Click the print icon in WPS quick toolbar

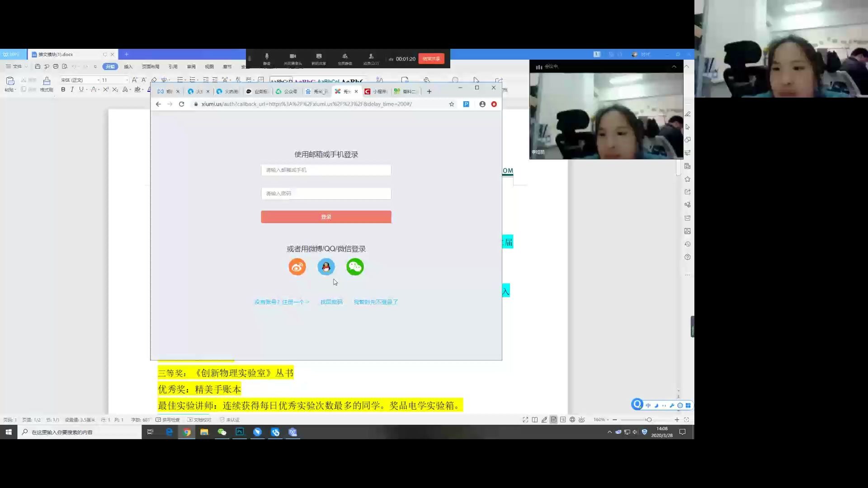(56, 66)
